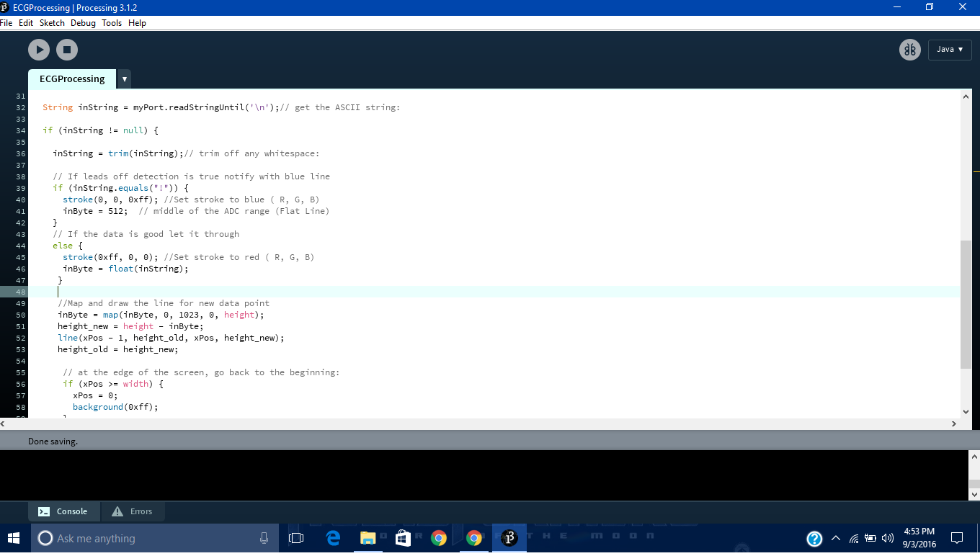Image resolution: width=980 pixels, height=556 pixels.
Task: Click comment 'If leads off detection is true'
Action: coord(192,176)
